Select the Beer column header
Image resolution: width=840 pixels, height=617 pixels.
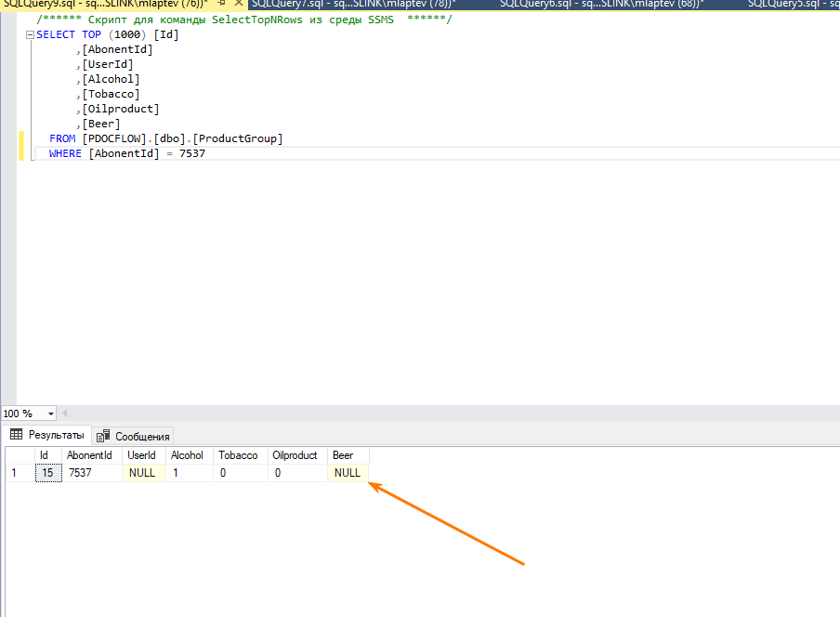pos(348,455)
